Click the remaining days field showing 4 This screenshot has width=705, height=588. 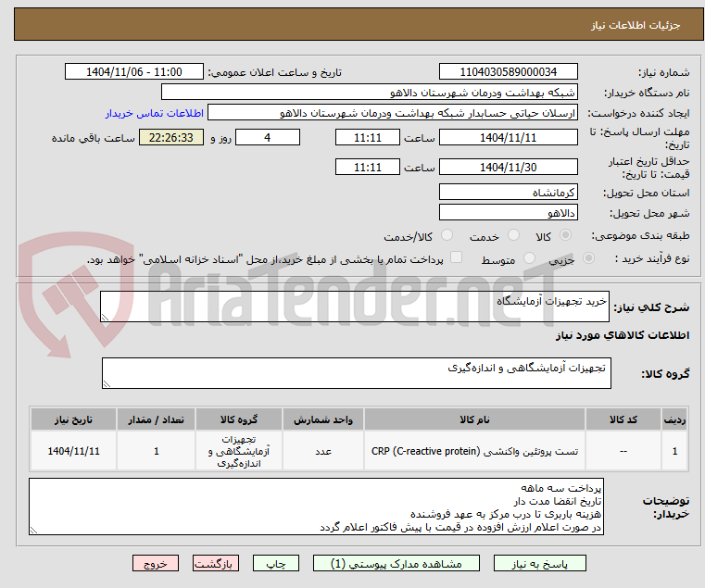[x=268, y=138]
